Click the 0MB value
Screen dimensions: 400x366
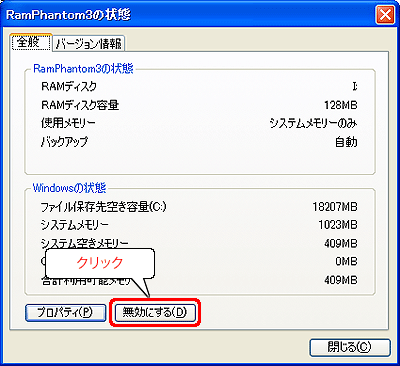tap(347, 262)
